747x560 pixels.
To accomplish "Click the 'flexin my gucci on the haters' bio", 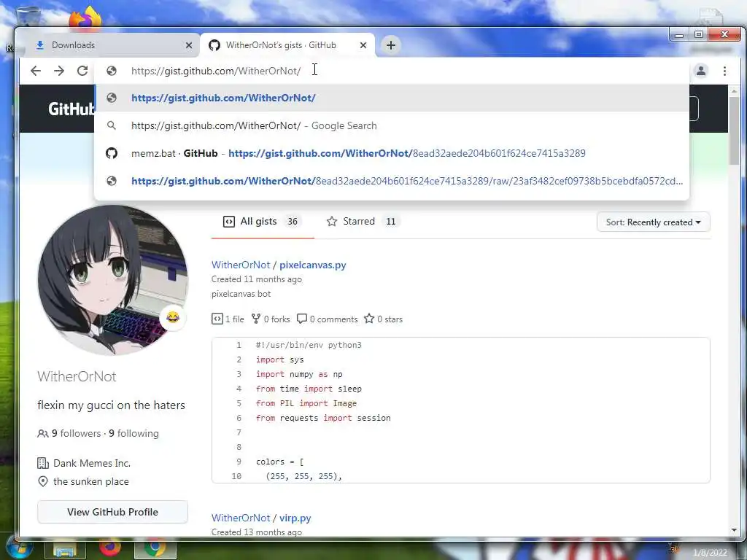I will 111,405.
